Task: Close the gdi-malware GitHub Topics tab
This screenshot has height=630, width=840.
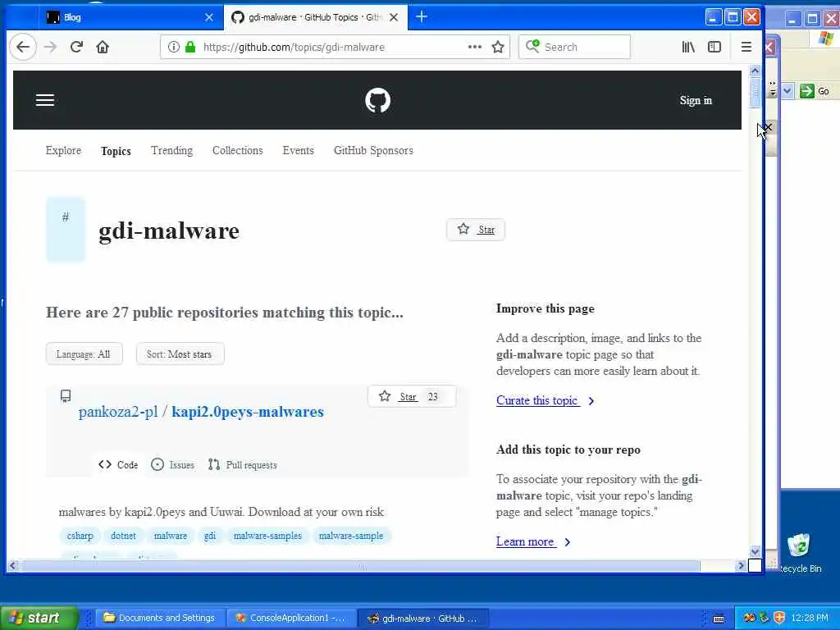Action: [394, 17]
